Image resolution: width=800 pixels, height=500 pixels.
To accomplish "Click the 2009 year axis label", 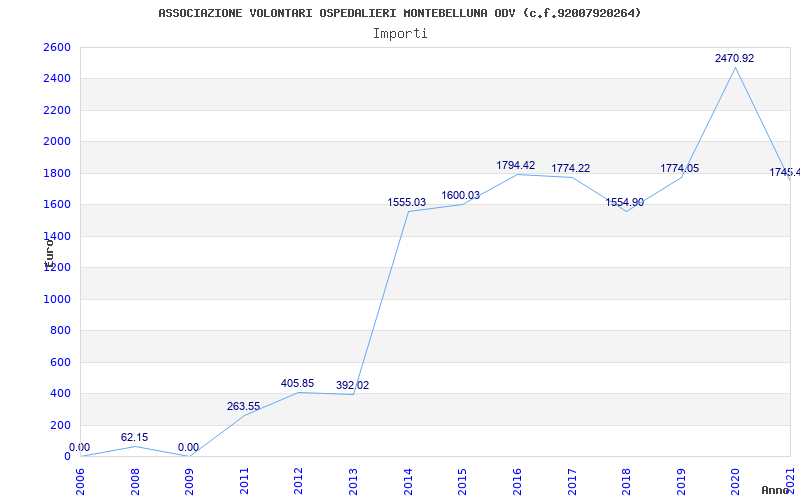I will pos(189,482).
